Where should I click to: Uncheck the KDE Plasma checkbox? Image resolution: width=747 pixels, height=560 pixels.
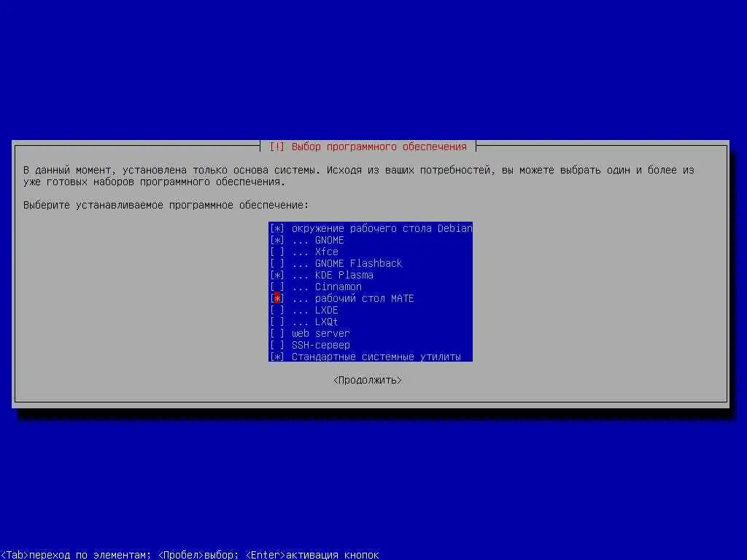276,275
